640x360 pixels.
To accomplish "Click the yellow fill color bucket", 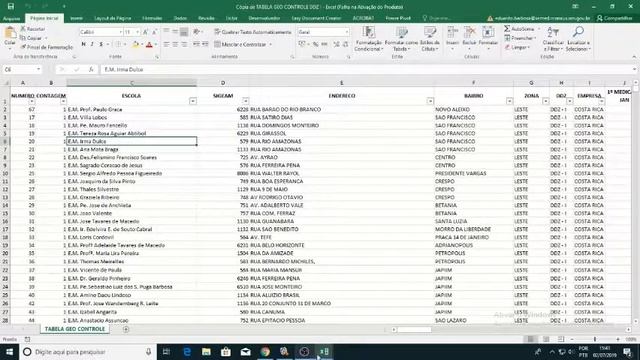I will (136, 44).
